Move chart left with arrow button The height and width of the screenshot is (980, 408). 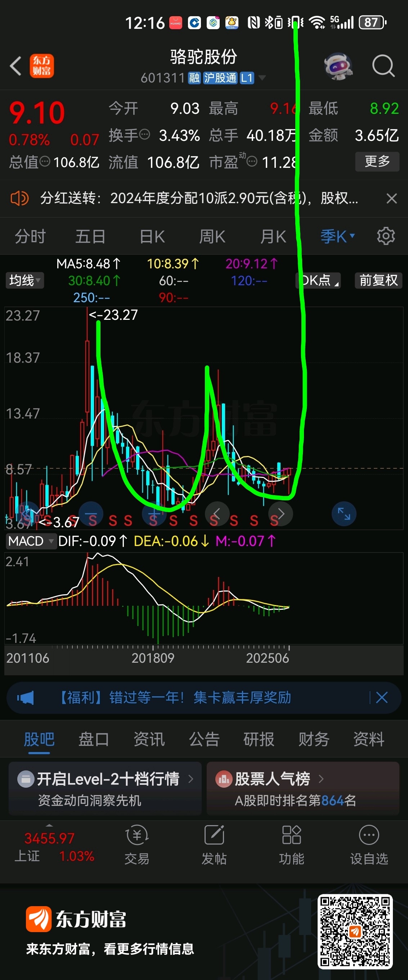coord(217,514)
